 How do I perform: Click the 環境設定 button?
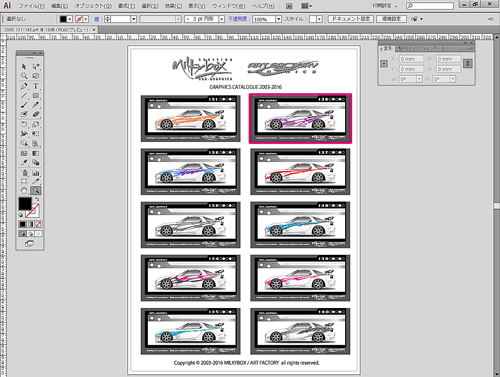point(391,19)
